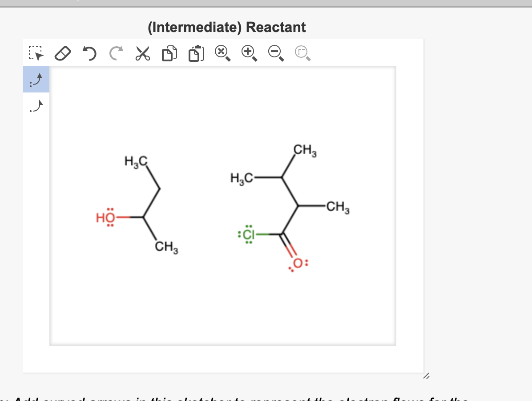532x401 pixels.
Task: Click the red HO group label
Action: (x=105, y=218)
